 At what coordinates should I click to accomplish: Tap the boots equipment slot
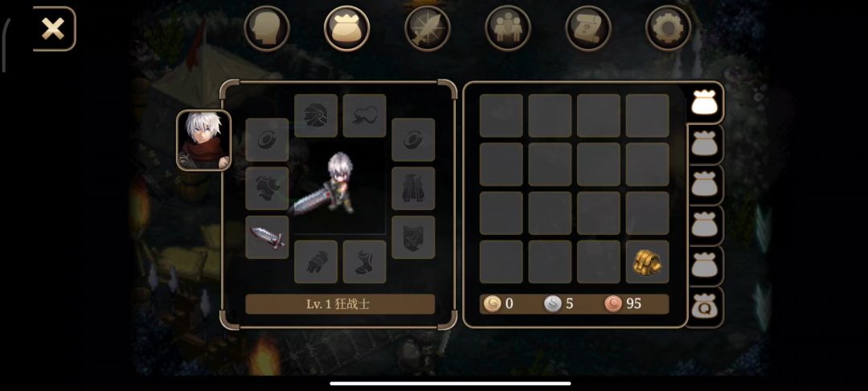pyautogui.click(x=364, y=261)
